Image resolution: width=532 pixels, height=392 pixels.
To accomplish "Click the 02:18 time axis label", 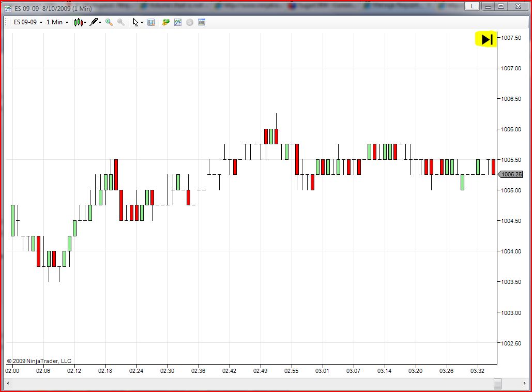I will click(105, 371).
